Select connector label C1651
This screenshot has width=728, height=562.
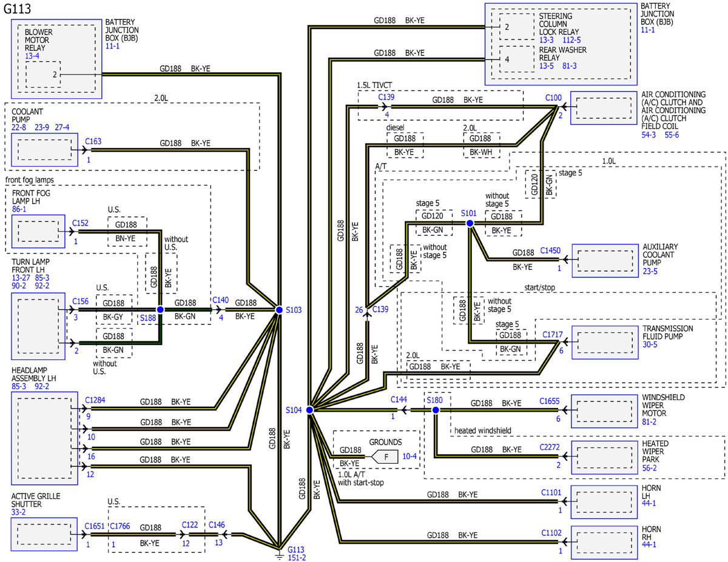click(95, 527)
